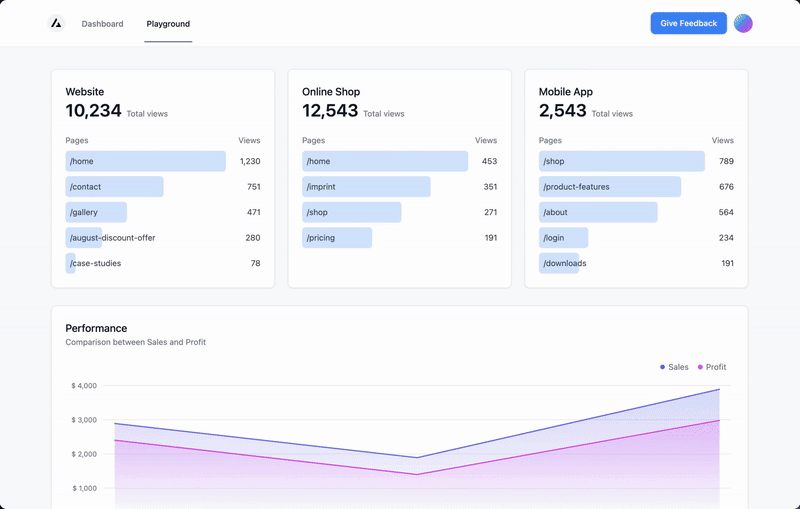Select the /home bar in Website card
Image resolution: width=800 pixels, height=509 pixels.
[x=145, y=161]
